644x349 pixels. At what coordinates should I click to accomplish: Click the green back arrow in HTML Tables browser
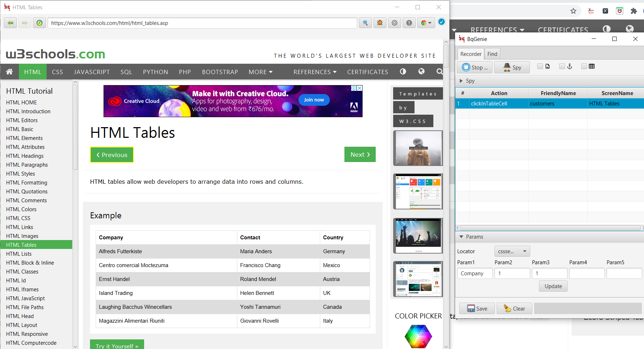(10, 23)
